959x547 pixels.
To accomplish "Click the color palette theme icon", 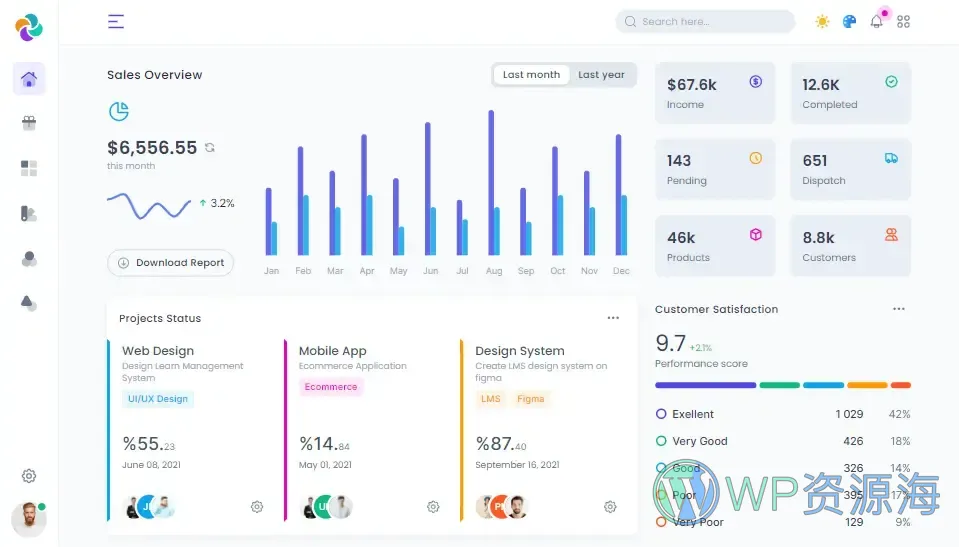I will [850, 21].
